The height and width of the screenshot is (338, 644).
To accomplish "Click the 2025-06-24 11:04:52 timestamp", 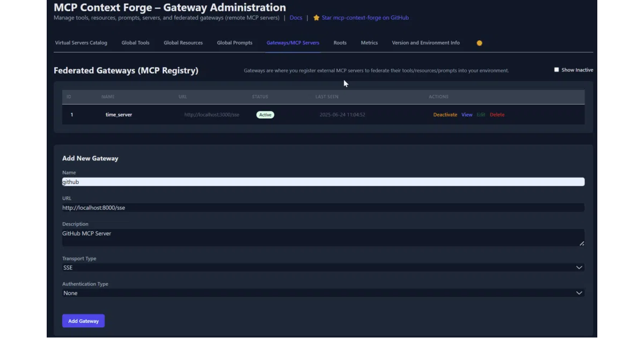I will (x=342, y=115).
